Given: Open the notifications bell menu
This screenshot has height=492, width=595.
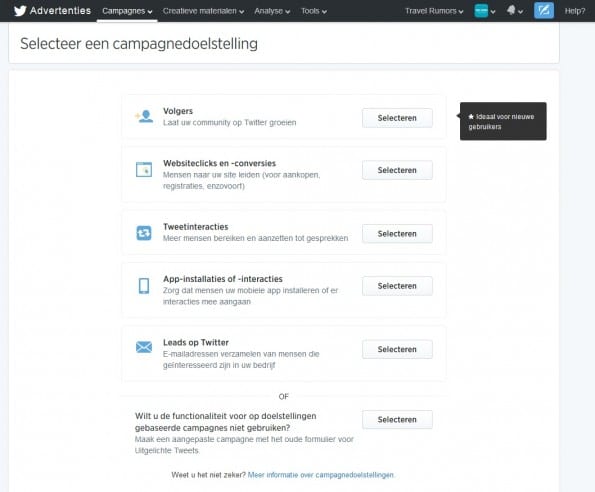Looking at the screenshot, I should tap(515, 11).
